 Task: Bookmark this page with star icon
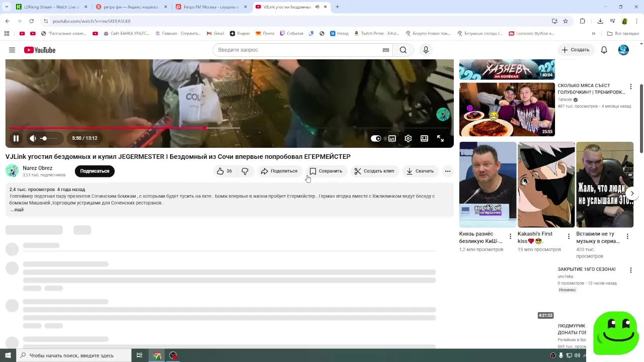(x=566, y=21)
